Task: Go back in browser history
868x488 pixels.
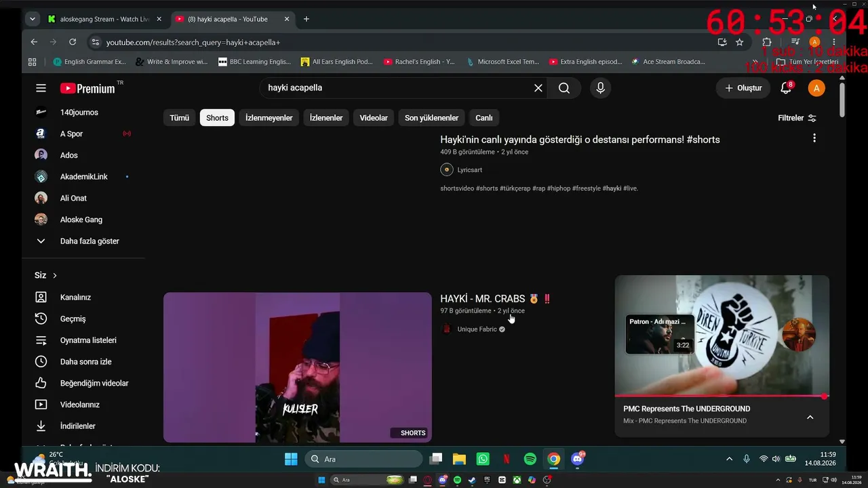Action: (x=34, y=42)
